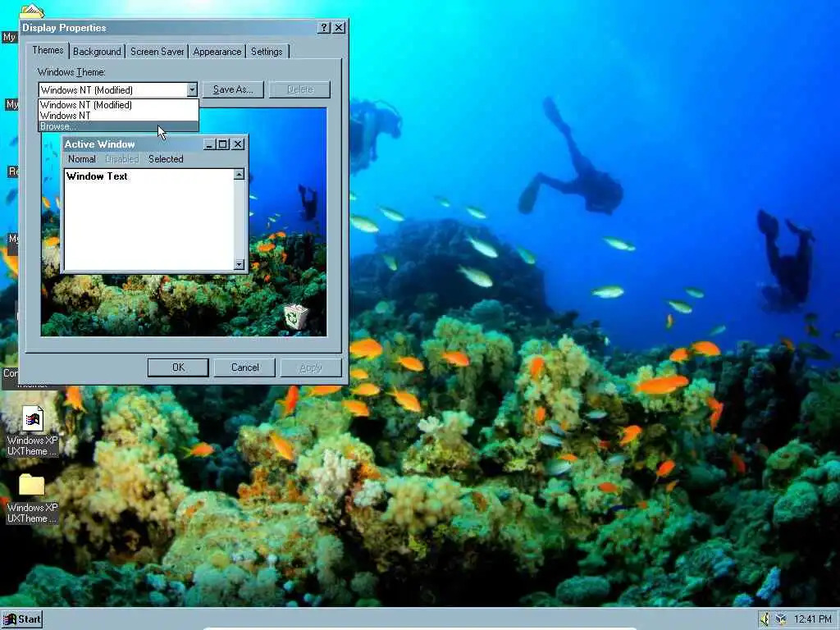
Task: Open the Settings tab
Action: [x=267, y=52]
